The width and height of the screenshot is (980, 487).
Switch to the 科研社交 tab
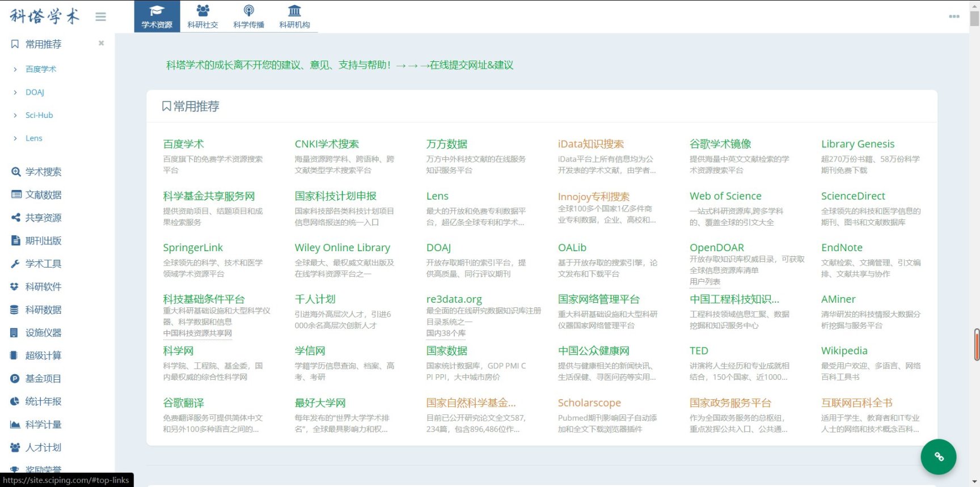(x=203, y=16)
